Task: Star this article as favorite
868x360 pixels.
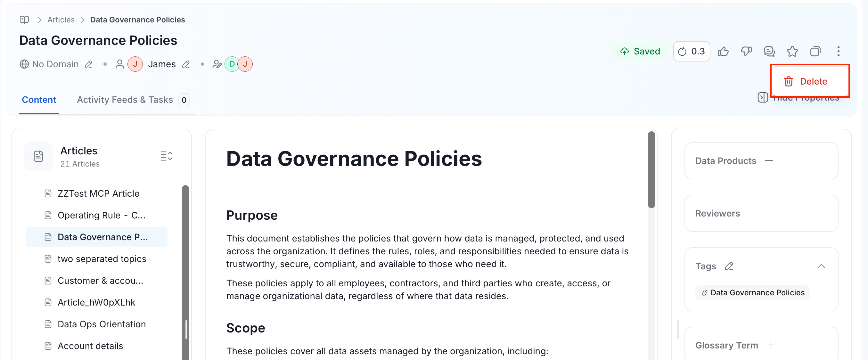Action: click(x=792, y=52)
